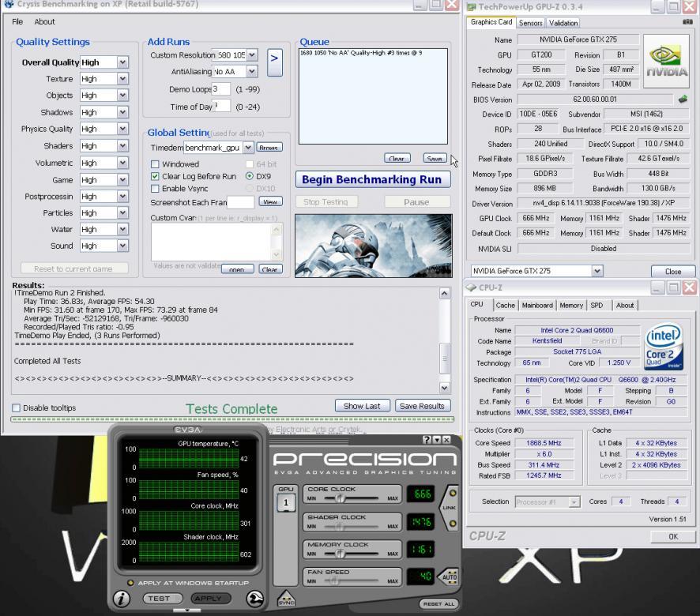Image resolution: width=700 pixels, height=616 pixels.
Task: Switch to the Sensors tab in GPU-Z
Action: coord(530,23)
